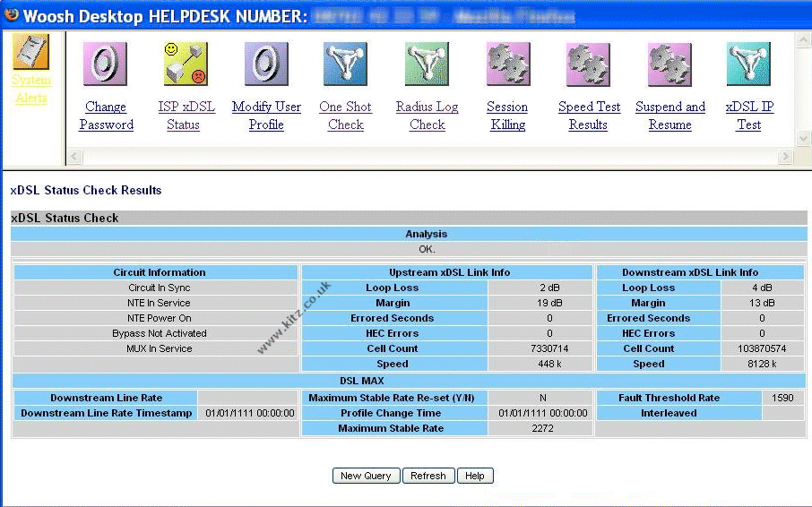The width and height of the screenshot is (812, 507).
Task: Click the Session Killing gears icon
Action: coord(507,64)
